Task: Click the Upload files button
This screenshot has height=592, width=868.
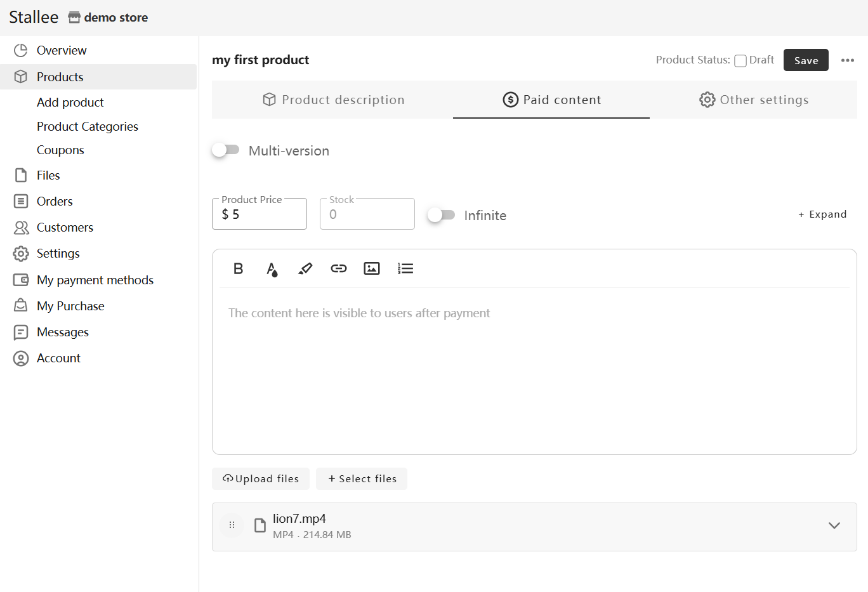Action: 261,479
